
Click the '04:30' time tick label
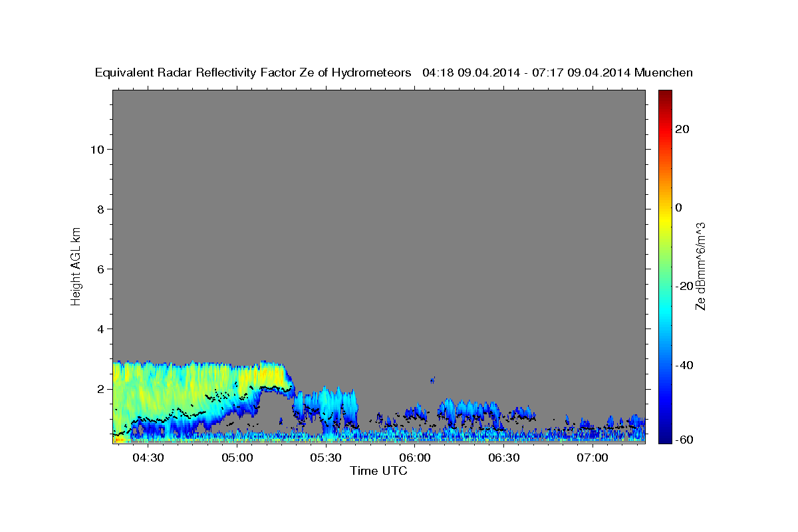(148, 458)
